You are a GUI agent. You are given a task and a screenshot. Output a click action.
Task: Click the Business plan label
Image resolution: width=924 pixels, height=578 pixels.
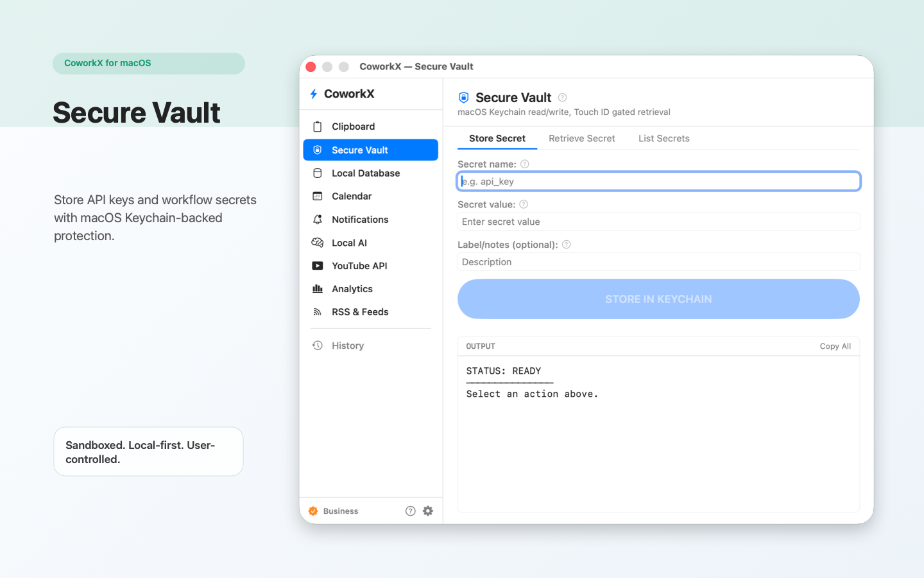point(341,511)
